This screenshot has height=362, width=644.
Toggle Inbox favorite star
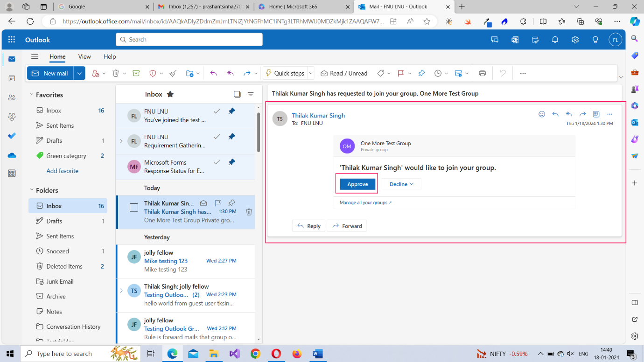click(170, 94)
